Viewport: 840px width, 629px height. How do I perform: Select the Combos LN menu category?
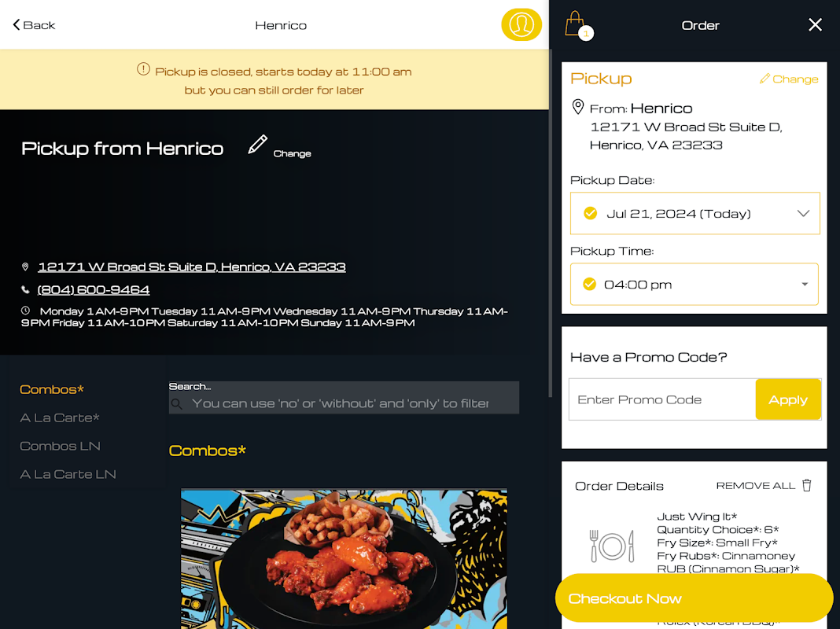(x=60, y=446)
